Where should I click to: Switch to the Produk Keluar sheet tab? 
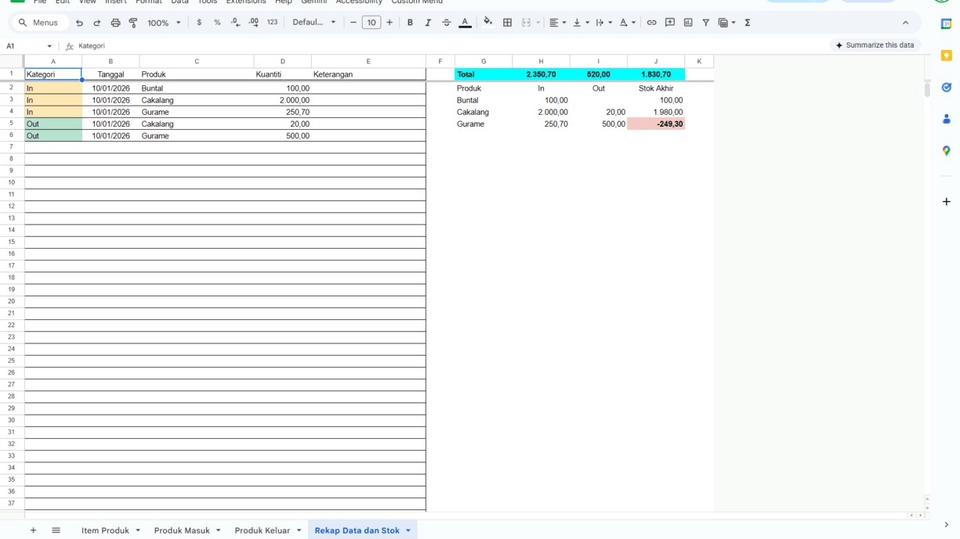(x=262, y=531)
